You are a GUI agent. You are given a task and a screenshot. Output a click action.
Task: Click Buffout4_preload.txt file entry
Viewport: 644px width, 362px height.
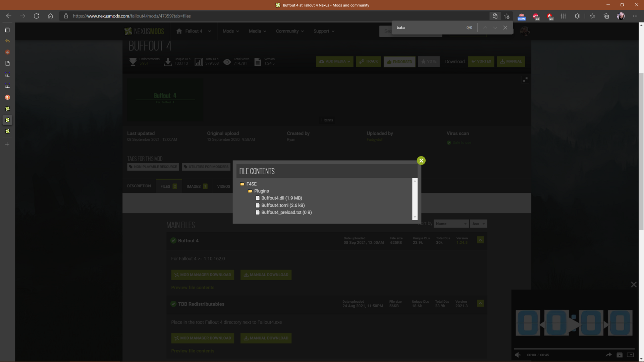point(284,212)
